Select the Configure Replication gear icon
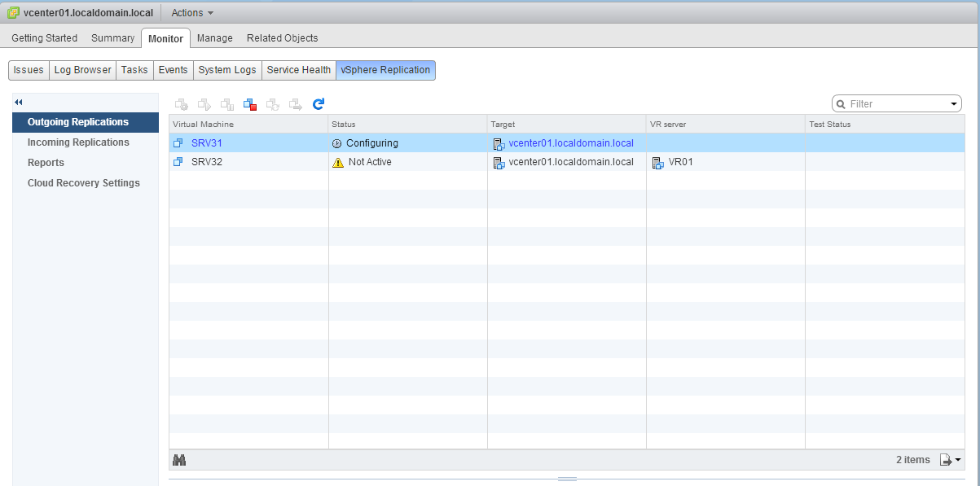The height and width of the screenshot is (486, 980). 182,104
